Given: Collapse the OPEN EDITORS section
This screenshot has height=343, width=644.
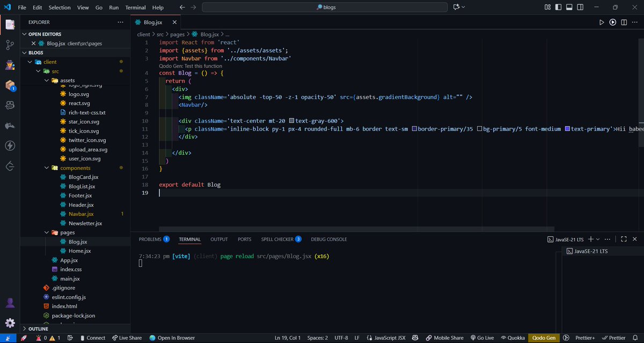Looking at the screenshot, I should pos(25,34).
